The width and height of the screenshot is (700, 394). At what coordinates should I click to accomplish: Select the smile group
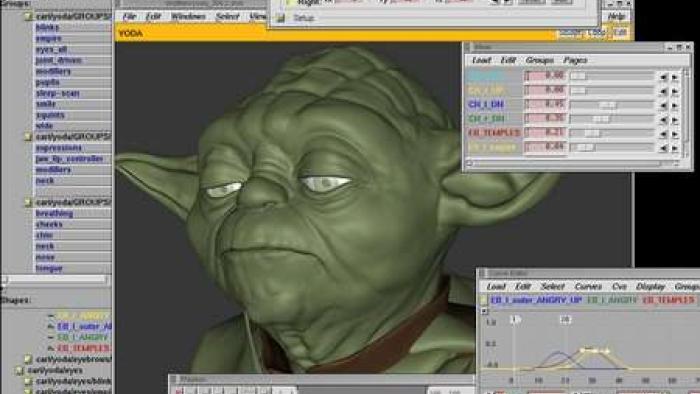point(46,104)
